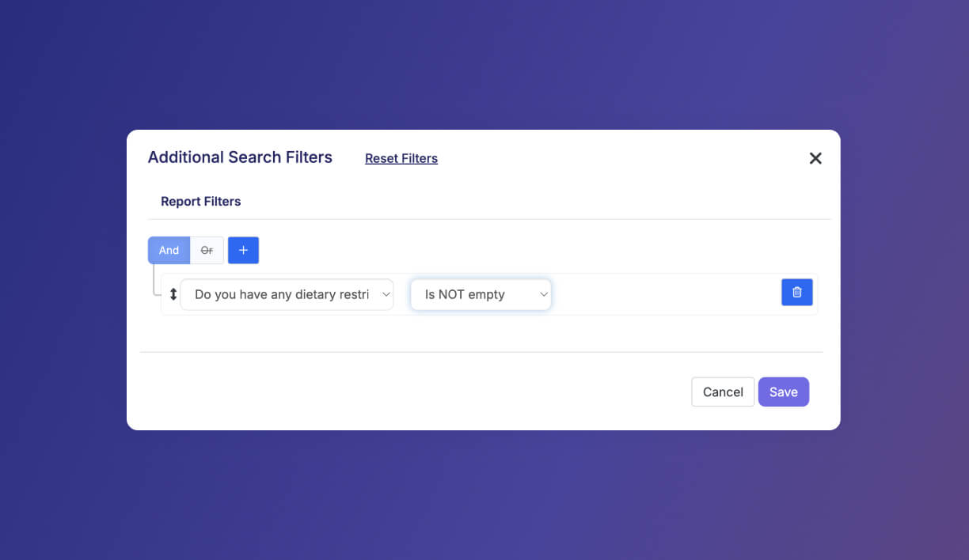
Task: Click the empty space between condition dropdown and trash
Action: click(665, 294)
